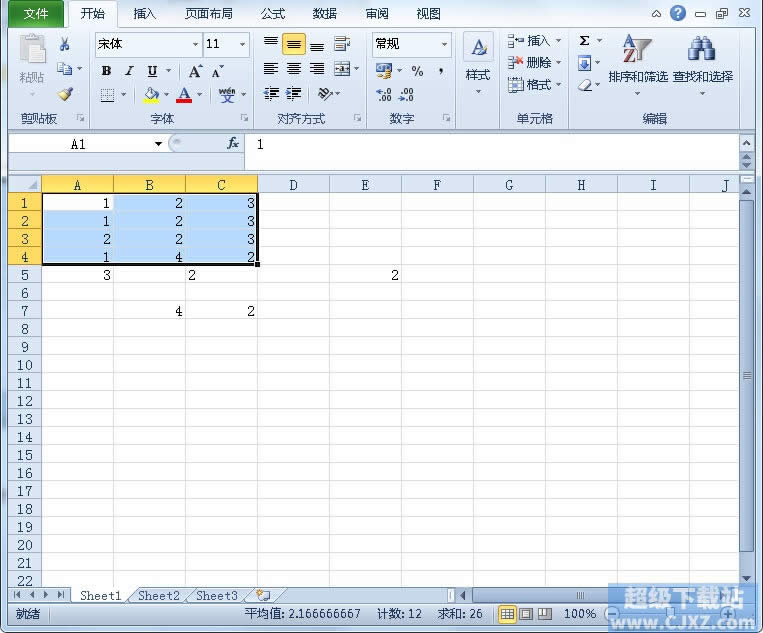Click the Percent Style icon
763x633 pixels.
[417, 71]
